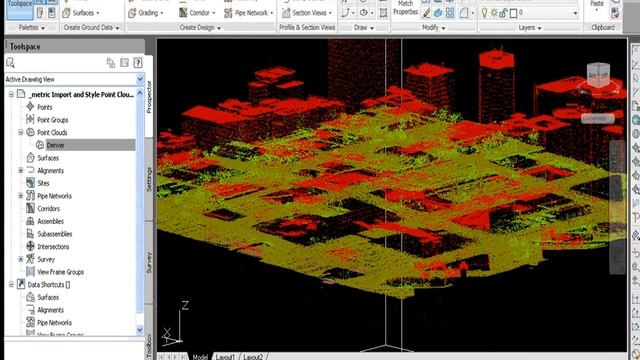Click the Toolspace search icon
The width and height of the screenshot is (640, 360).
tap(11, 62)
